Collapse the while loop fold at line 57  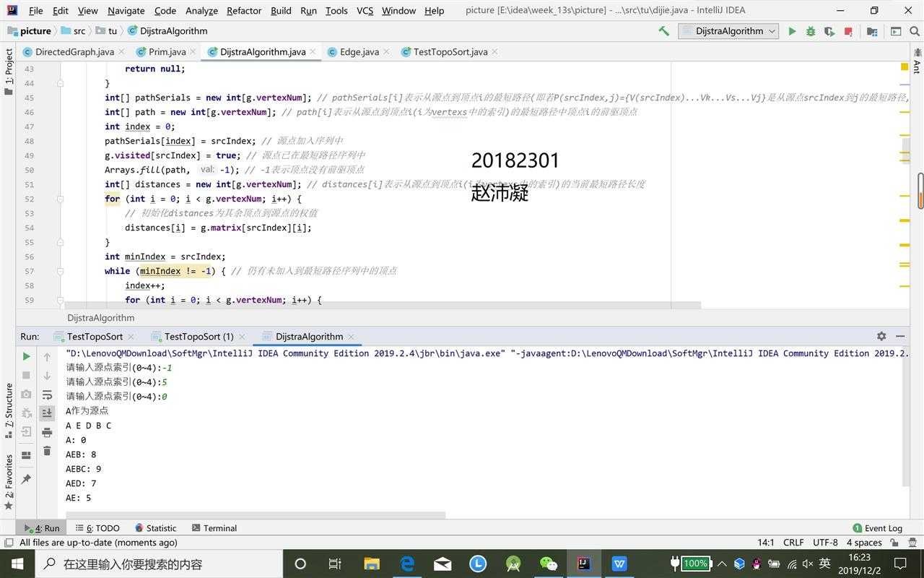(x=61, y=271)
